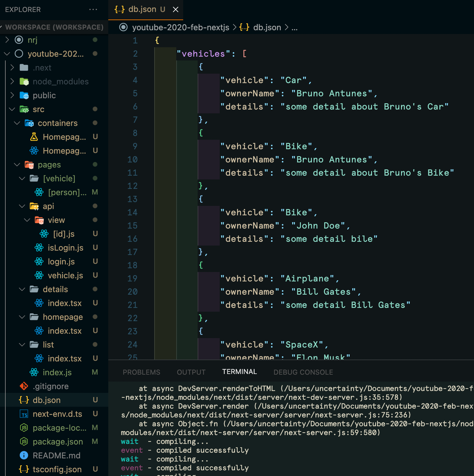This screenshot has width=474, height=476.
Task: Click first 'compiled successfully' terminal line
Action: pyautogui.click(x=202, y=450)
